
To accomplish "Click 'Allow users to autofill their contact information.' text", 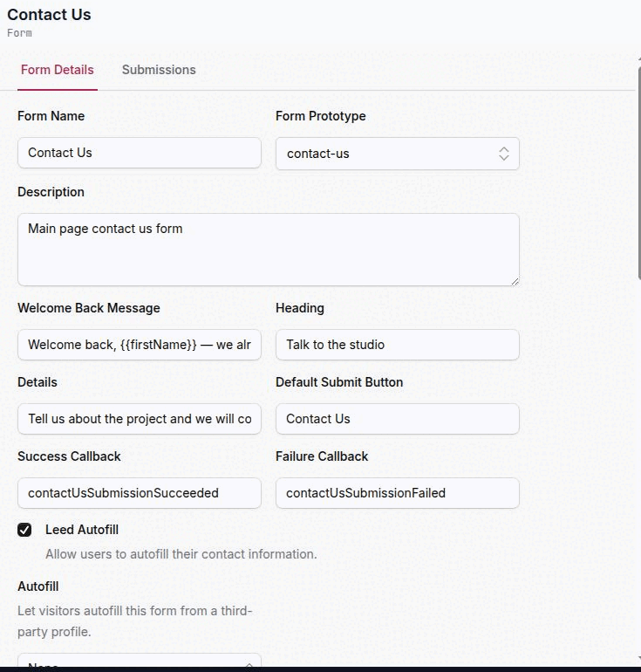I will (x=181, y=554).
